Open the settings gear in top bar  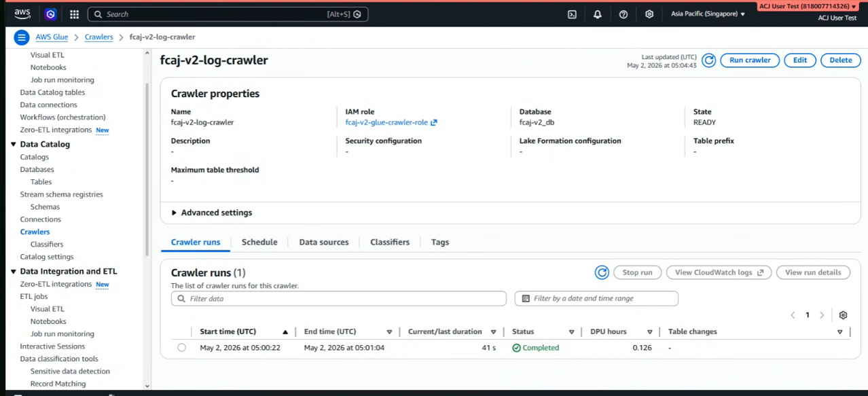coord(649,14)
